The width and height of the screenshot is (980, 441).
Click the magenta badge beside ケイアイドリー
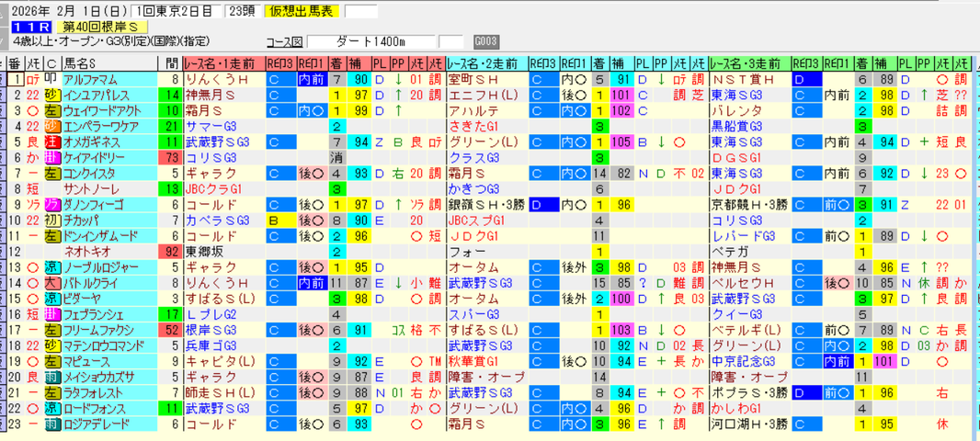(x=51, y=157)
